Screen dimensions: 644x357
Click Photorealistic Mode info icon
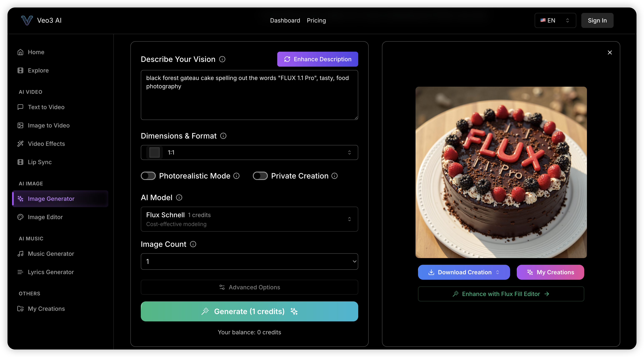236,176
